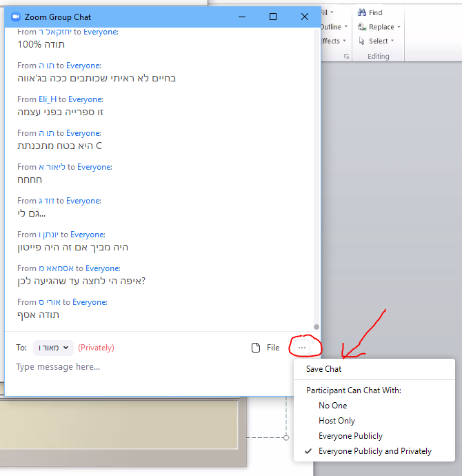Screen dimensions: 462x476
Task: Click the shape resize handle on the slide
Action: 286,438
